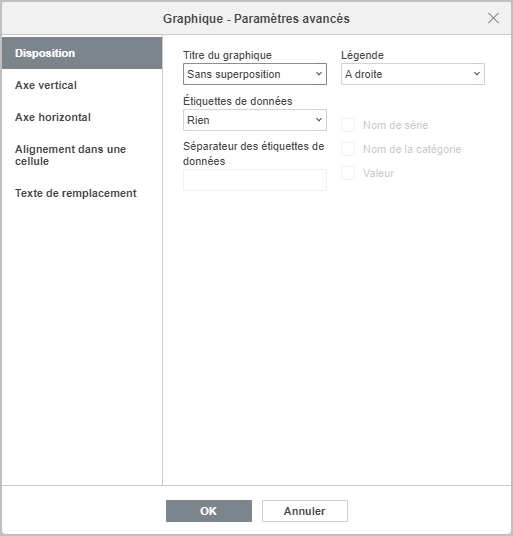
Task: Focus the data label separator input field
Action: point(255,180)
